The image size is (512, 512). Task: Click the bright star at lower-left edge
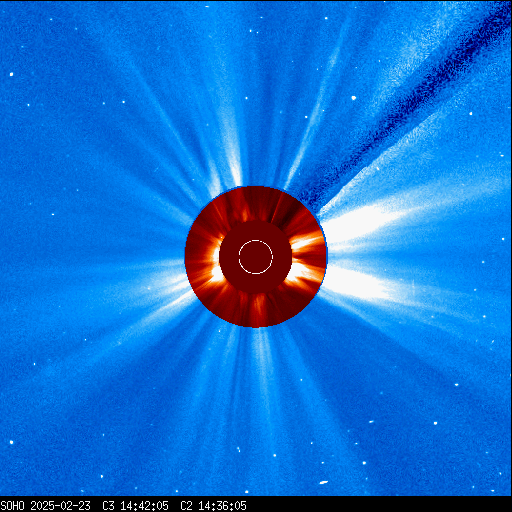11,442
